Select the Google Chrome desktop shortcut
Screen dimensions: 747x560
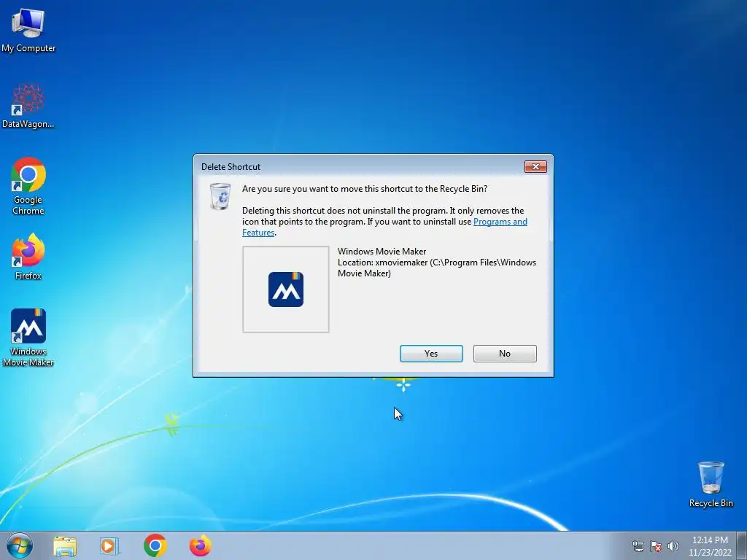(x=28, y=186)
